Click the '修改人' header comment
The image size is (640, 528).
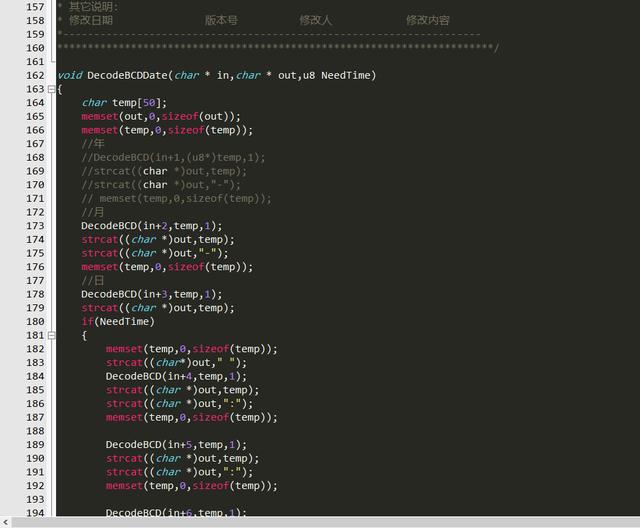(315, 20)
